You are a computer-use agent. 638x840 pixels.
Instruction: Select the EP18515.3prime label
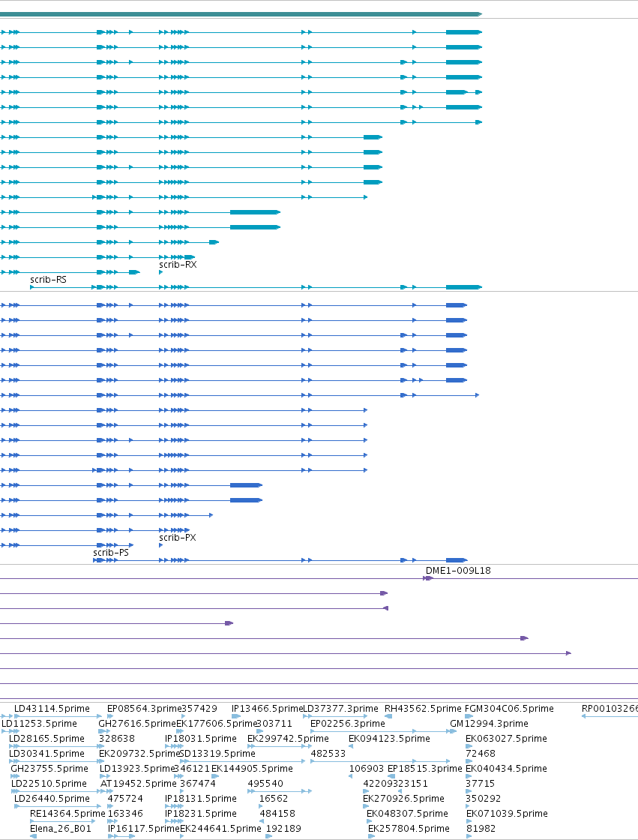[x=425, y=769]
